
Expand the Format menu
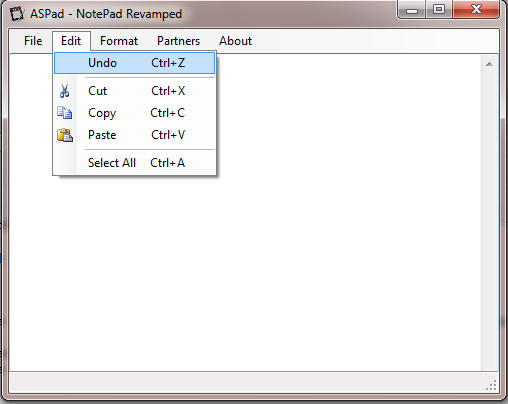[119, 41]
